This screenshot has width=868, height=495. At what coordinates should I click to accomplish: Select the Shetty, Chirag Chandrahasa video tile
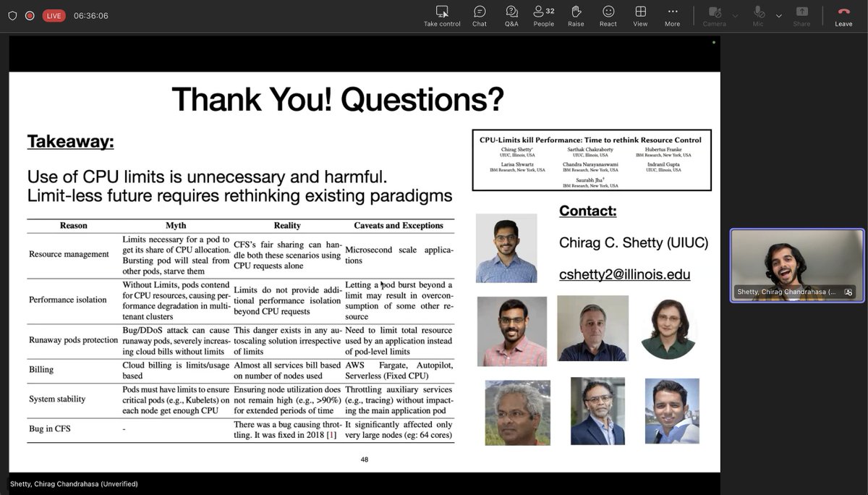(x=796, y=265)
